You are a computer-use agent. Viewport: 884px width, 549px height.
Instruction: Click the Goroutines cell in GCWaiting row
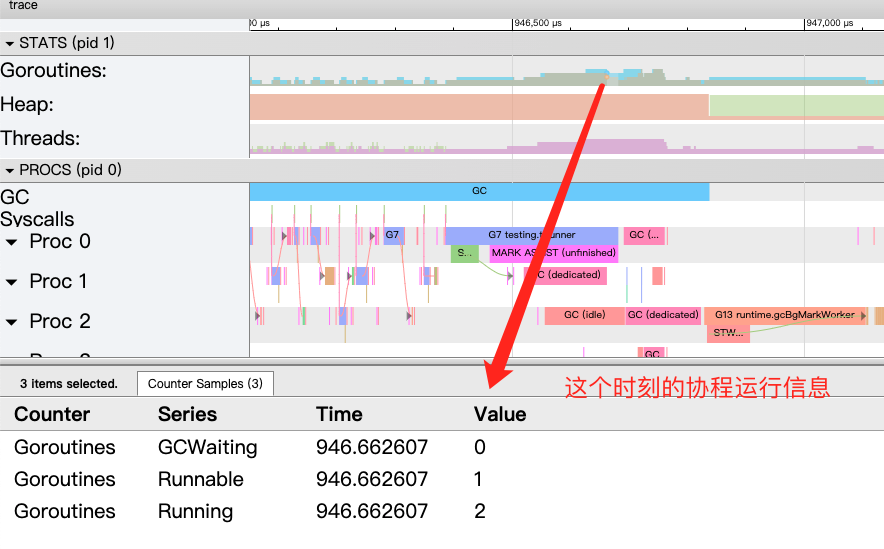[x=65, y=448]
